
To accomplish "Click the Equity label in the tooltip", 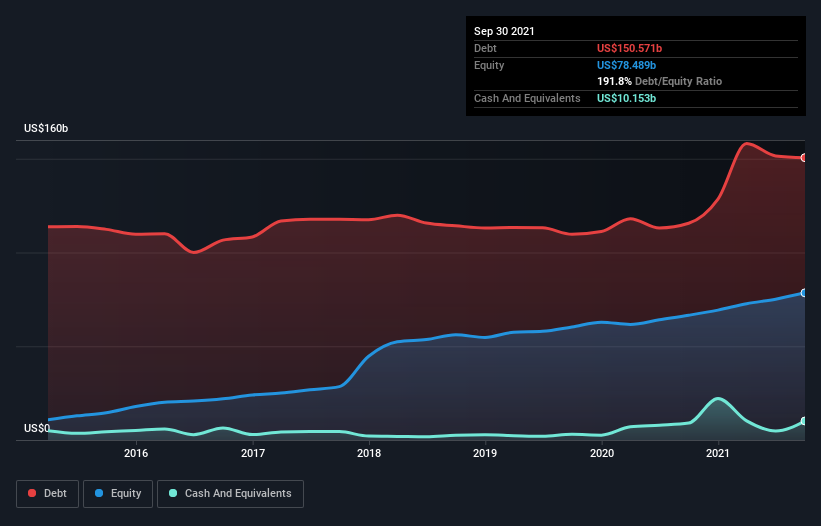I will click(x=489, y=65).
